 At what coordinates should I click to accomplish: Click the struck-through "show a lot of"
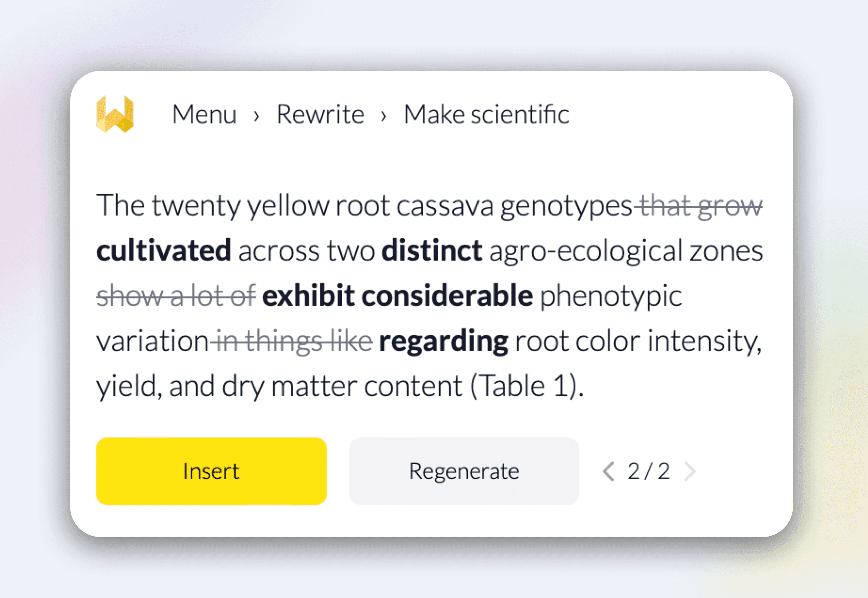[x=176, y=296]
